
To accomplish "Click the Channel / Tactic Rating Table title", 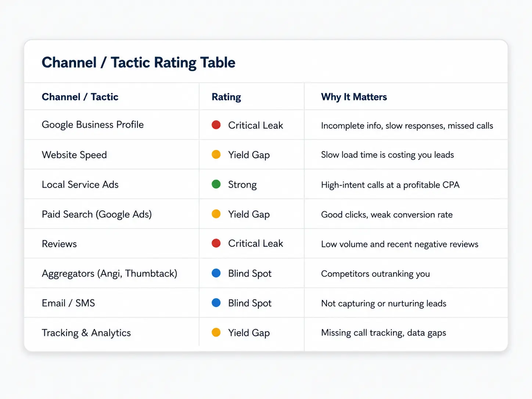I will click(139, 62).
